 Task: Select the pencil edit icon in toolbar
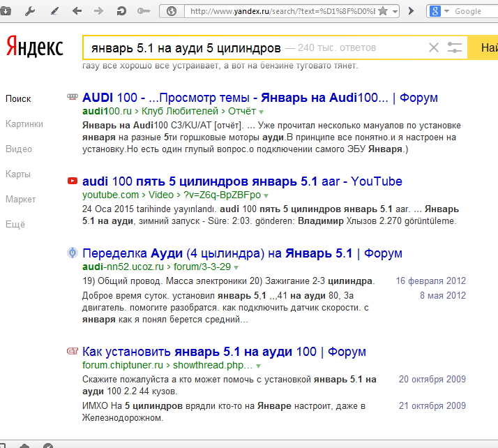(54, 11)
